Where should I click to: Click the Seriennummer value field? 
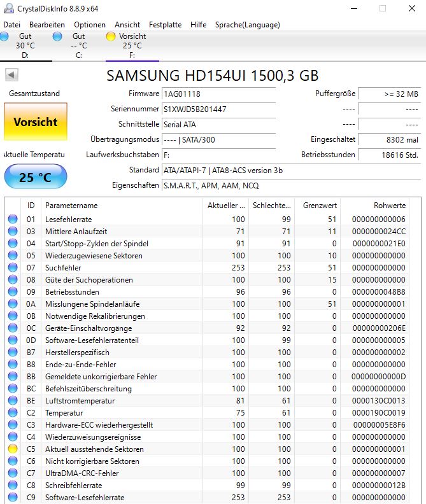(218, 109)
